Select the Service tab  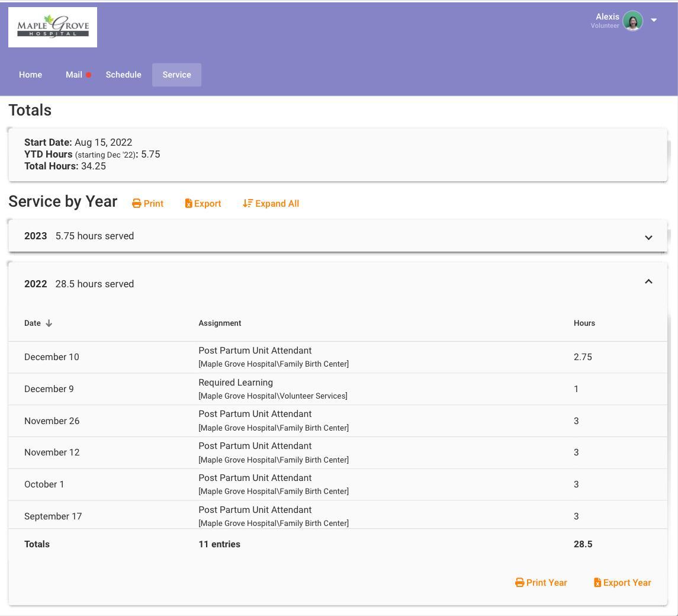[176, 75]
